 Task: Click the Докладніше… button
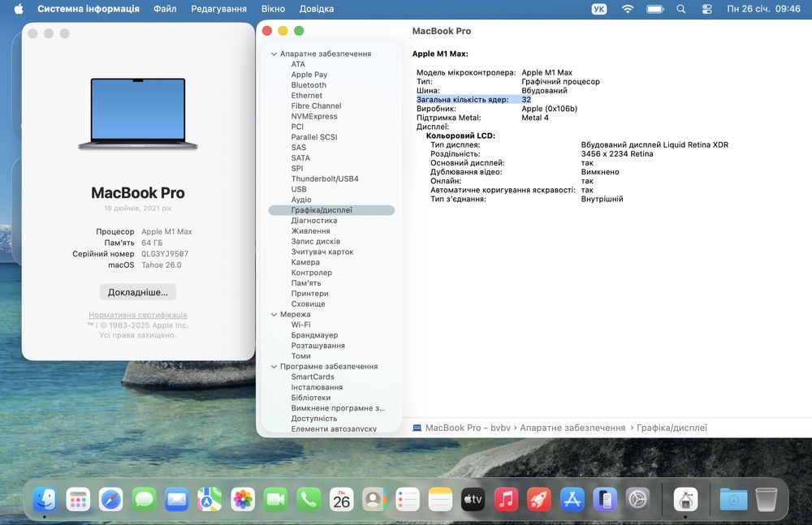[138, 292]
